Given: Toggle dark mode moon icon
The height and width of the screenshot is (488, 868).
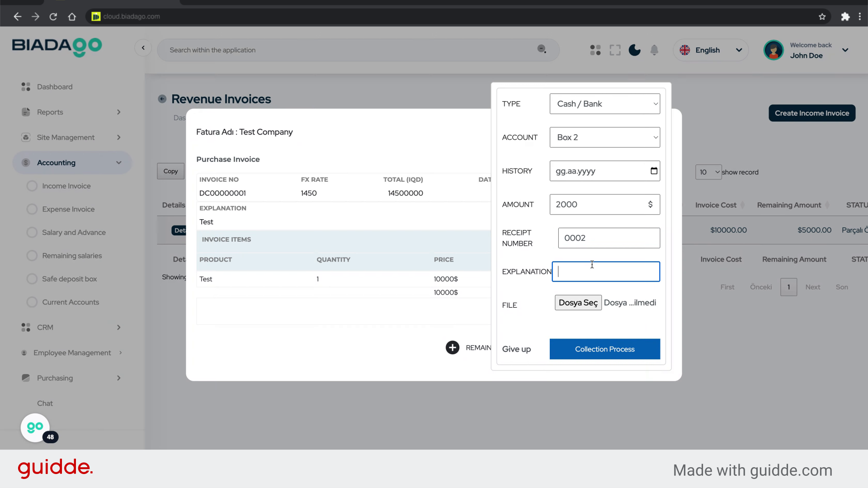Looking at the screenshot, I should [634, 50].
